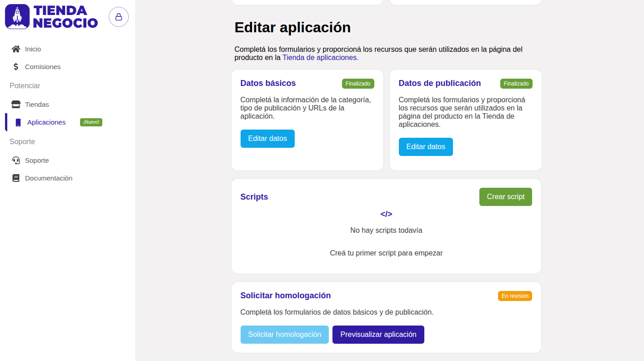Click the Editar aplicación page heading
The width and height of the screenshot is (644, 361).
(x=292, y=27)
